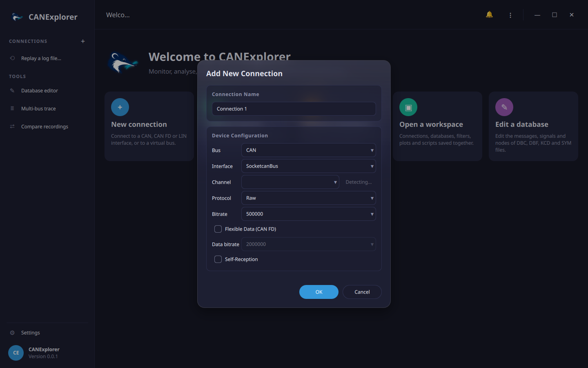Click the Open a workspace card
588x368 pixels.
pos(437,126)
